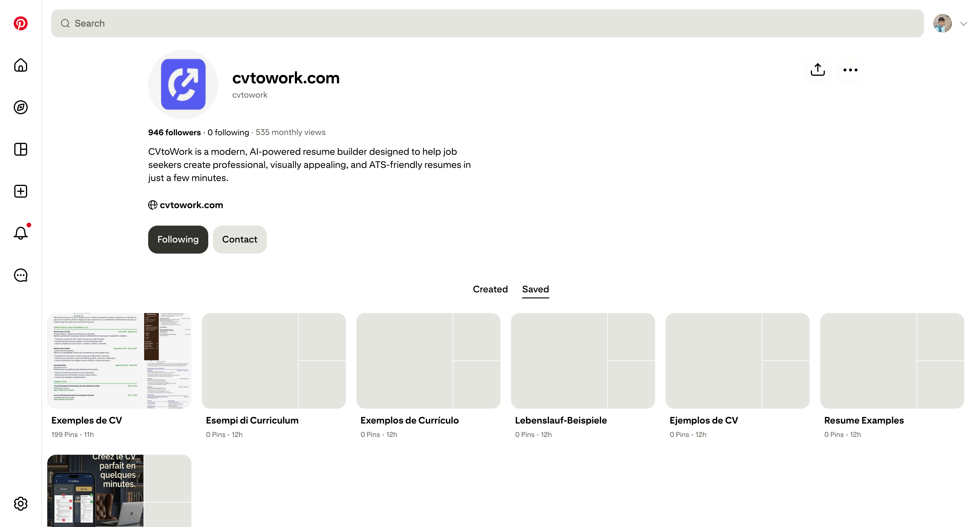The width and height of the screenshot is (980, 527).
Task: Open your account avatar in the header
Action: click(942, 24)
